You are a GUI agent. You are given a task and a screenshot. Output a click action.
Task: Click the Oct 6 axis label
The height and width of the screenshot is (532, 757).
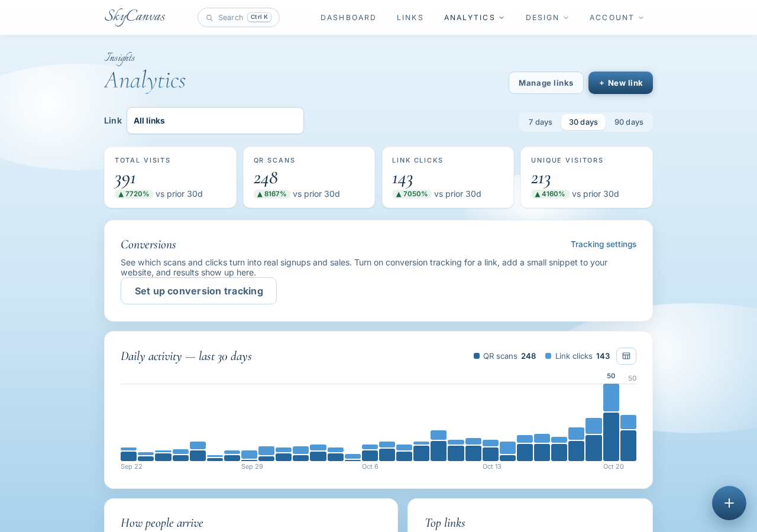370,466
